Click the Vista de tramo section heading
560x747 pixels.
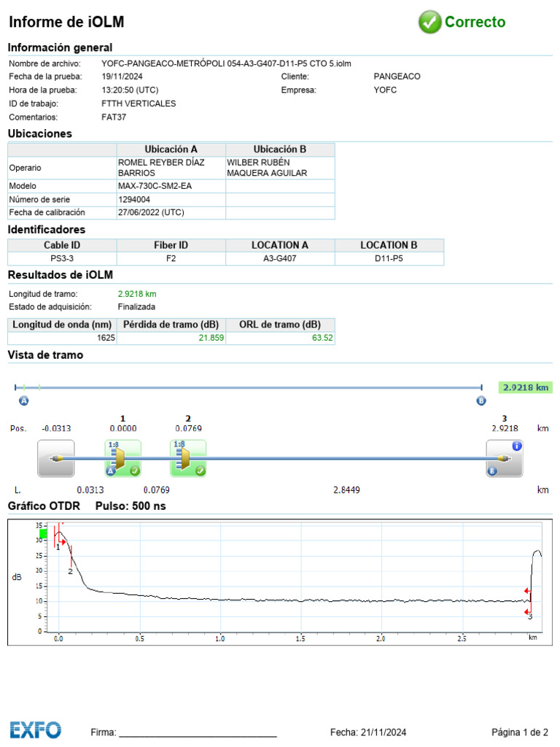point(45,355)
